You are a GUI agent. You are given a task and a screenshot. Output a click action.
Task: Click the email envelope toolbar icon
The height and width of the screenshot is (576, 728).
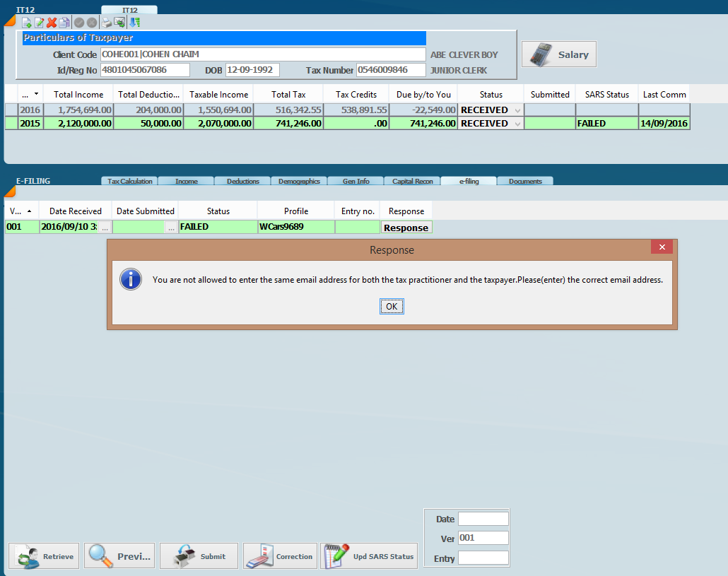[x=119, y=23]
